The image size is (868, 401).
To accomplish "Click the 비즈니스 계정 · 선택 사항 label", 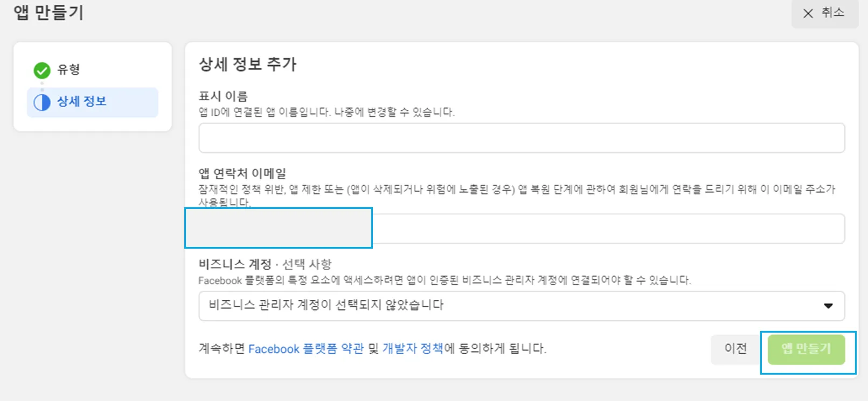I will click(265, 264).
